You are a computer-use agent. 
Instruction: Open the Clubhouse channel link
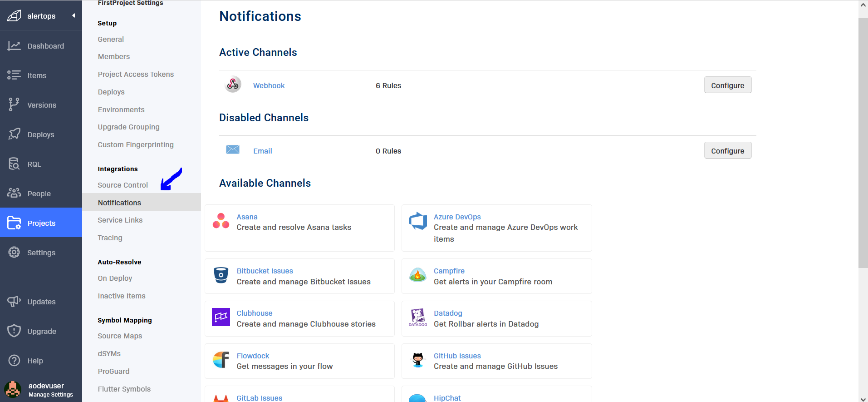click(254, 313)
